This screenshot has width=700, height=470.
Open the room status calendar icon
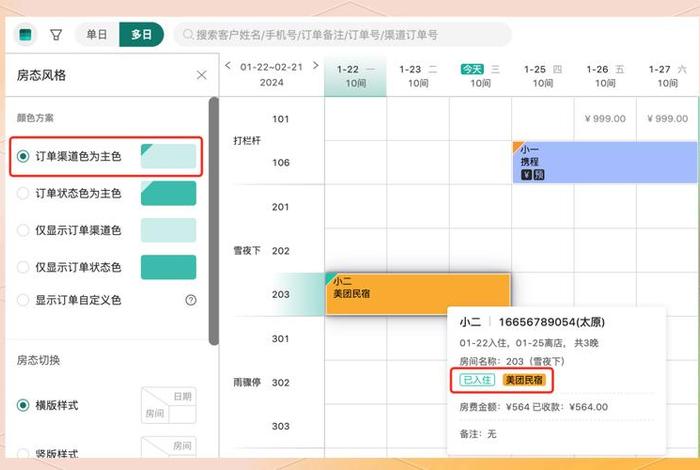25,35
